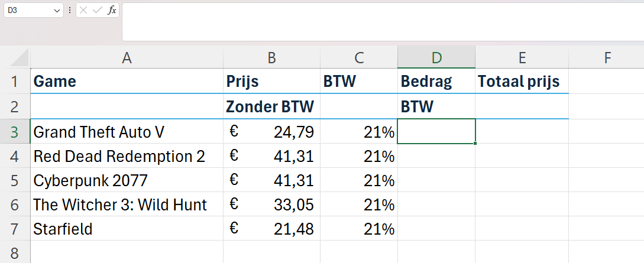Click the 21% cell for The Witcher 3
This screenshot has height=263, width=644.
(x=359, y=204)
